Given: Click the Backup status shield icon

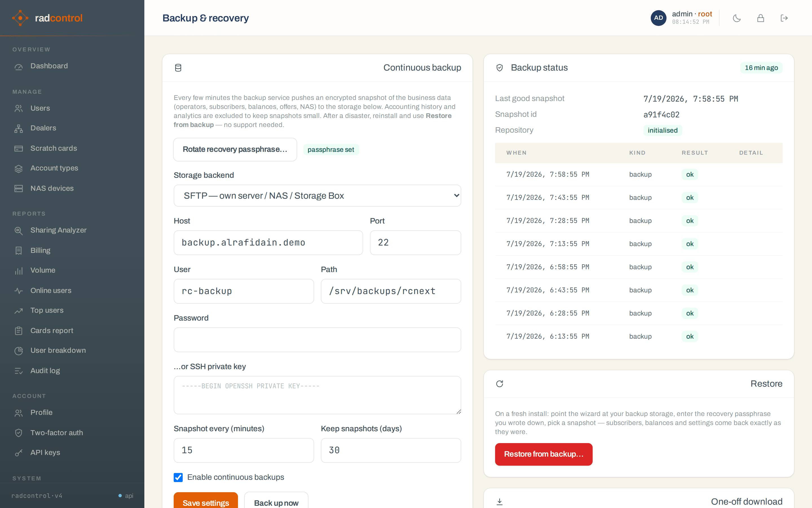Looking at the screenshot, I should [500, 68].
